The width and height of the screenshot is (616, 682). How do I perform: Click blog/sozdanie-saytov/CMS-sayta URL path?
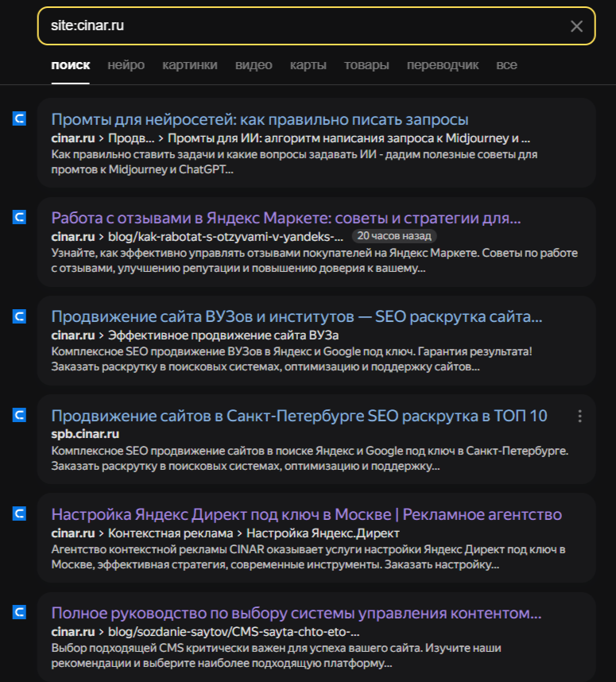234,632
